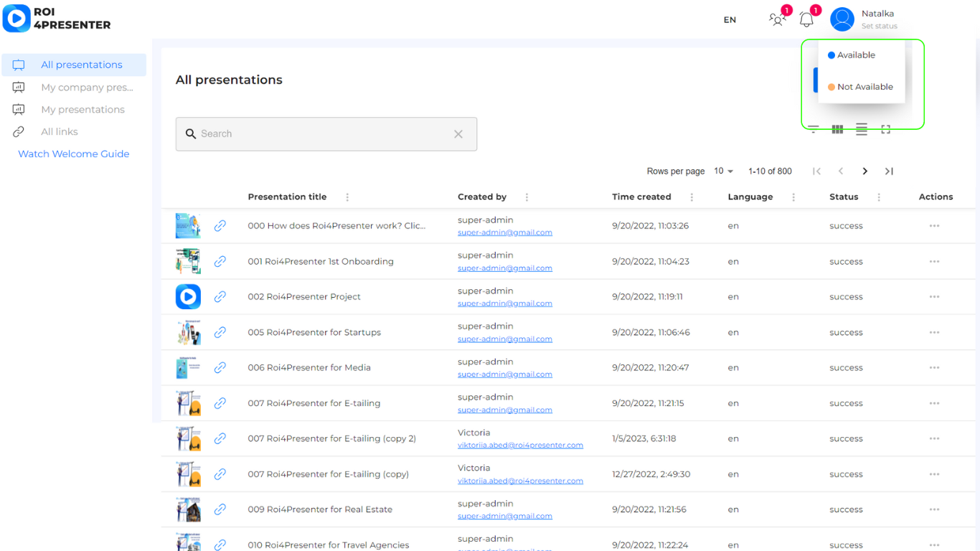Open thumbnail of 009 Real Estate presentation
This screenshot has width=980, height=551.
tap(188, 509)
